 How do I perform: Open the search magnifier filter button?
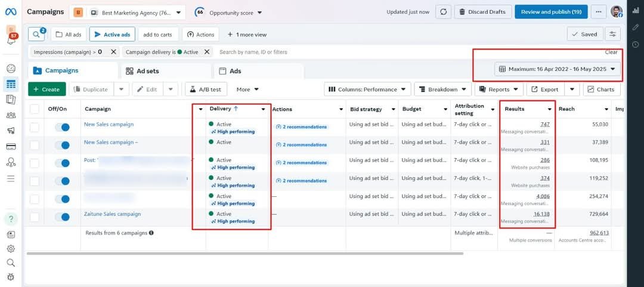click(x=36, y=35)
